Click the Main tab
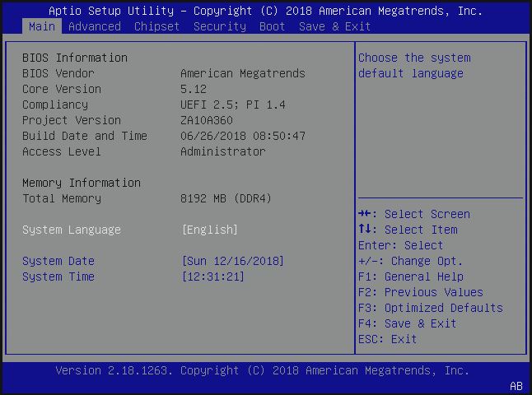 coord(42,26)
